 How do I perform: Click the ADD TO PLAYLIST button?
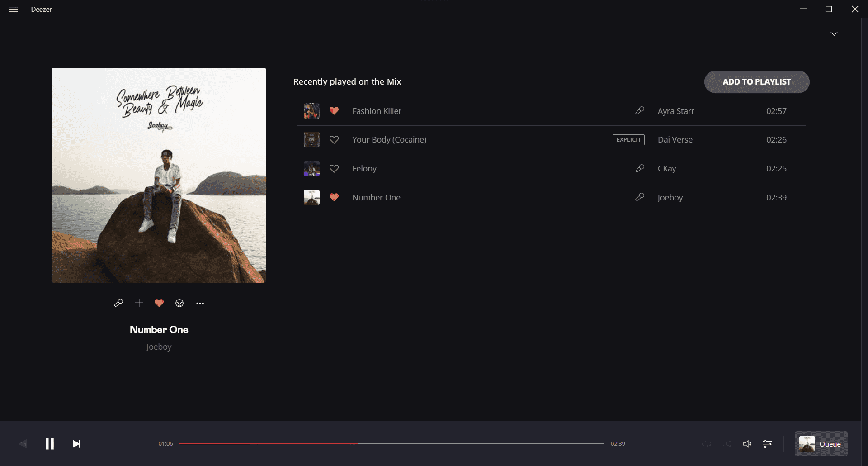757,82
